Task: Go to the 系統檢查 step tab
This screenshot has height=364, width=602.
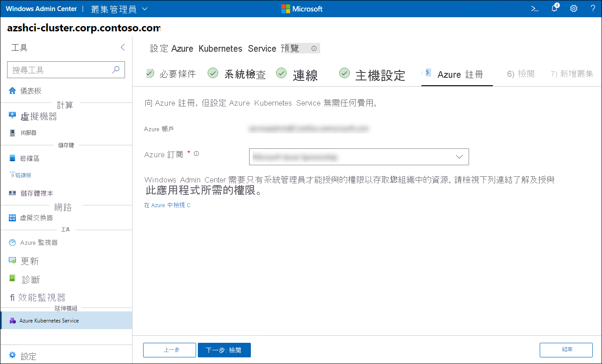Action: (x=236, y=74)
